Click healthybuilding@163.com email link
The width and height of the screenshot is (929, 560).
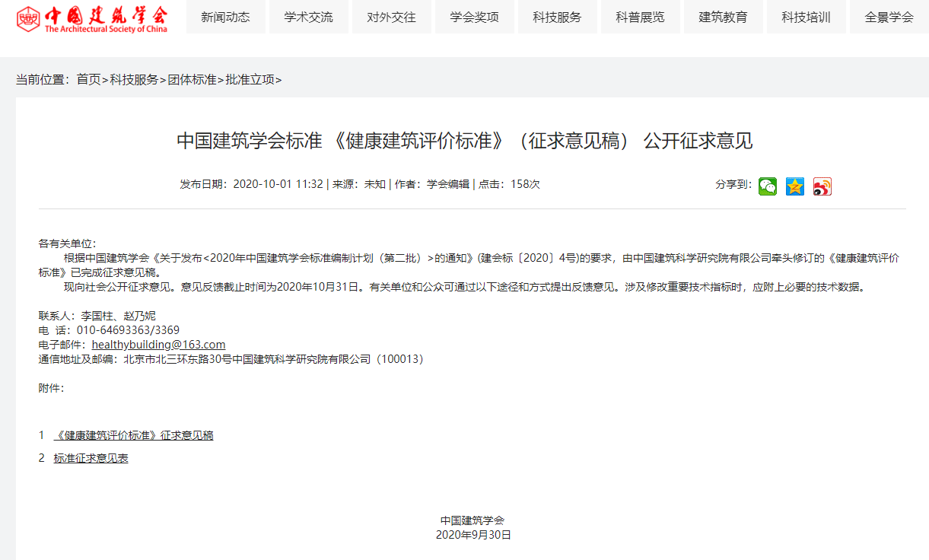[x=158, y=345]
